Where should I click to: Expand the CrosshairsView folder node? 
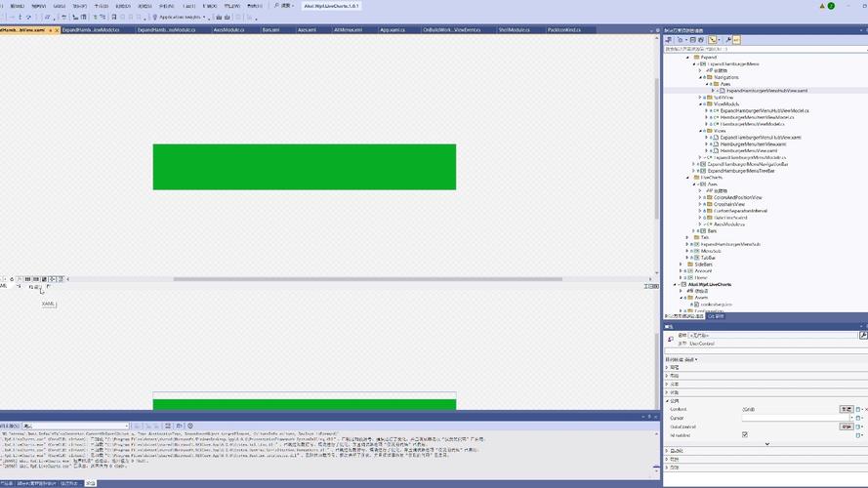(x=703, y=203)
